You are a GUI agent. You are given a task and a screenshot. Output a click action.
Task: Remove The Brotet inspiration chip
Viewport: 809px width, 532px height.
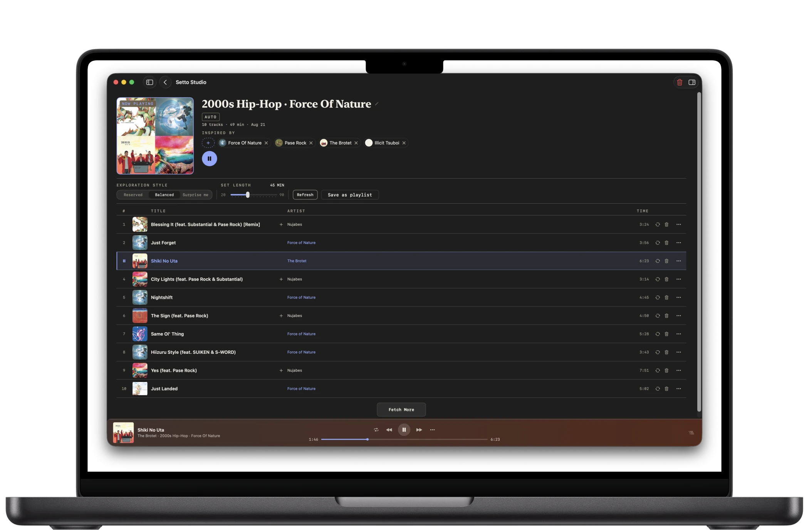pos(356,143)
